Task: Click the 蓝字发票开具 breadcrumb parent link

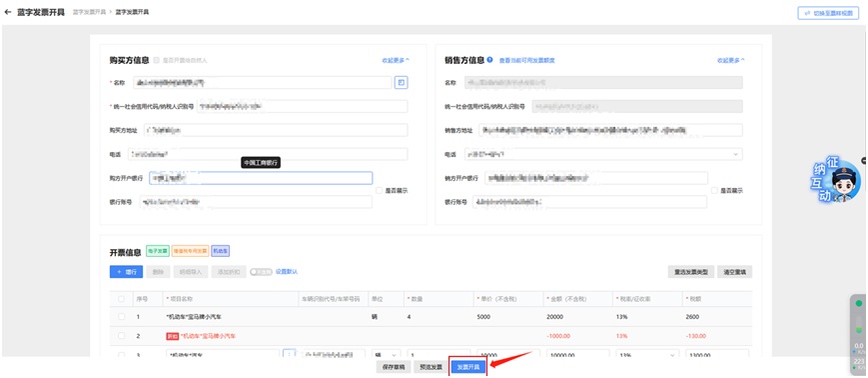Action: click(90, 12)
